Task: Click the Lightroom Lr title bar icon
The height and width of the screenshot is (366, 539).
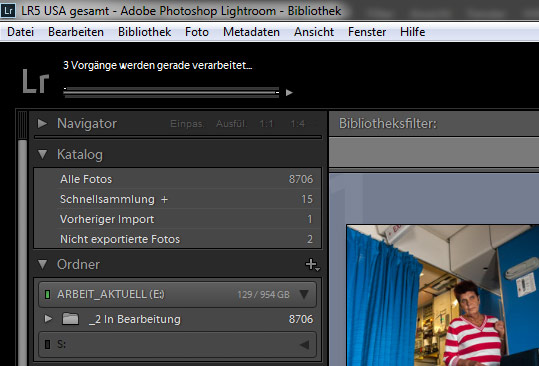Action: pos(8,10)
